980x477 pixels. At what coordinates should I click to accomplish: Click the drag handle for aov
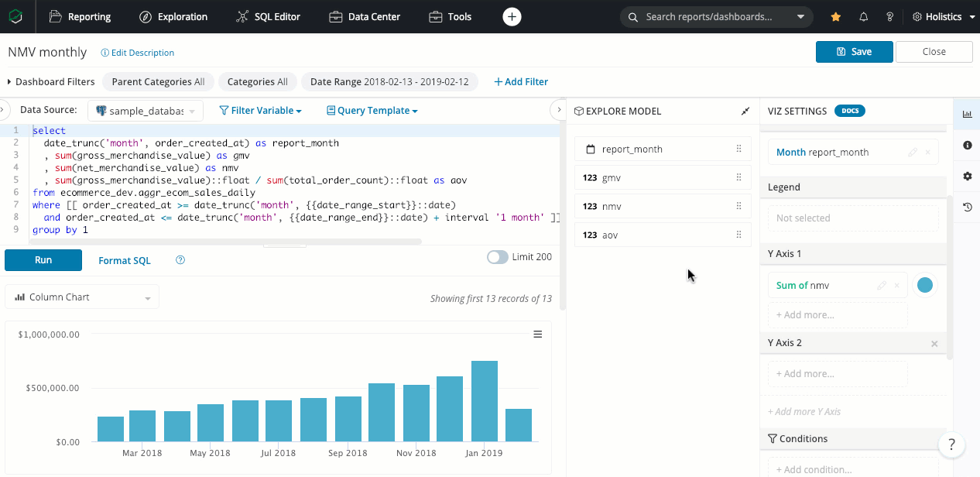(738, 235)
